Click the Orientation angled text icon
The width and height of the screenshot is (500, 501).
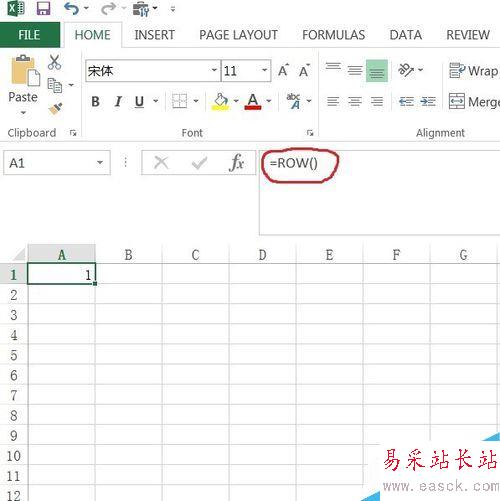point(406,70)
